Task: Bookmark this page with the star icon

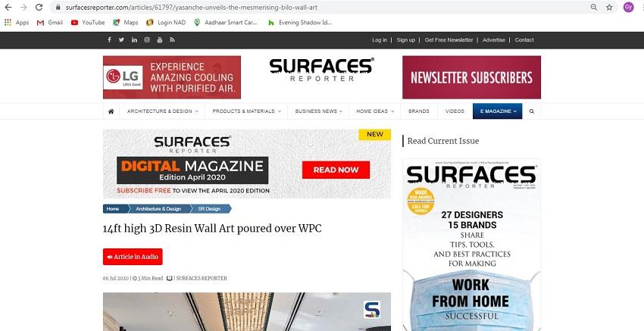Action: tap(609, 7)
